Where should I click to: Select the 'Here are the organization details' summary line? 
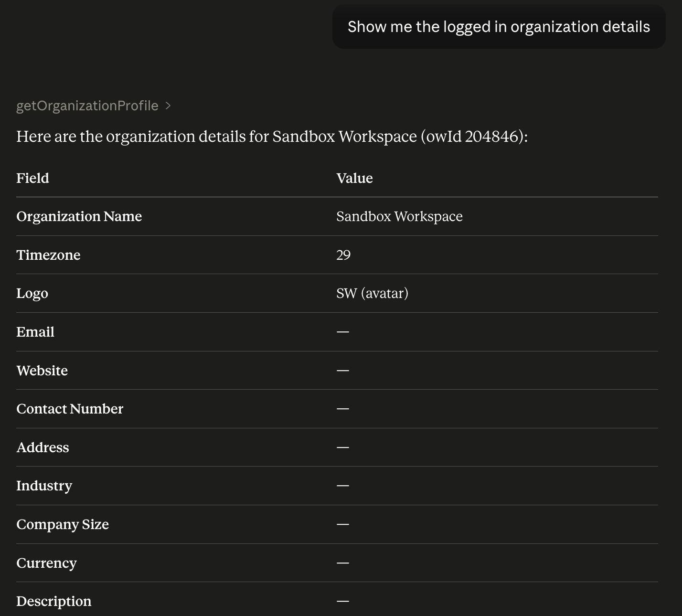[272, 137]
